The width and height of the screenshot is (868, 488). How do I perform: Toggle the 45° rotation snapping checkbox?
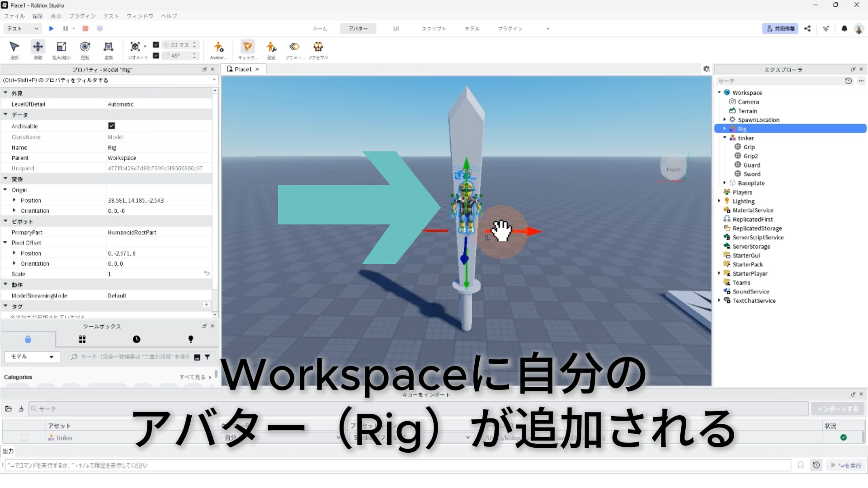pyautogui.click(x=156, y=56)
